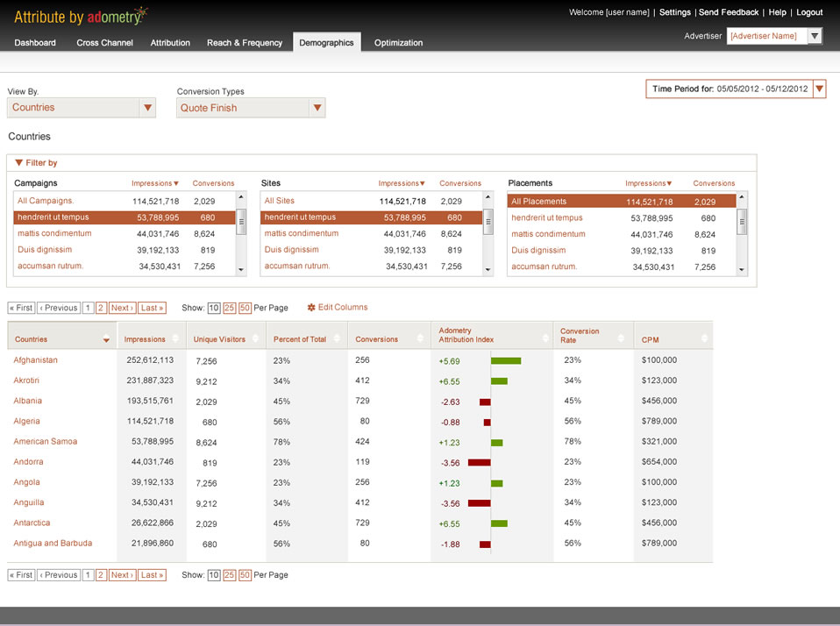
Task: Show 25 per page in top pagination
Action: (229, 308)
